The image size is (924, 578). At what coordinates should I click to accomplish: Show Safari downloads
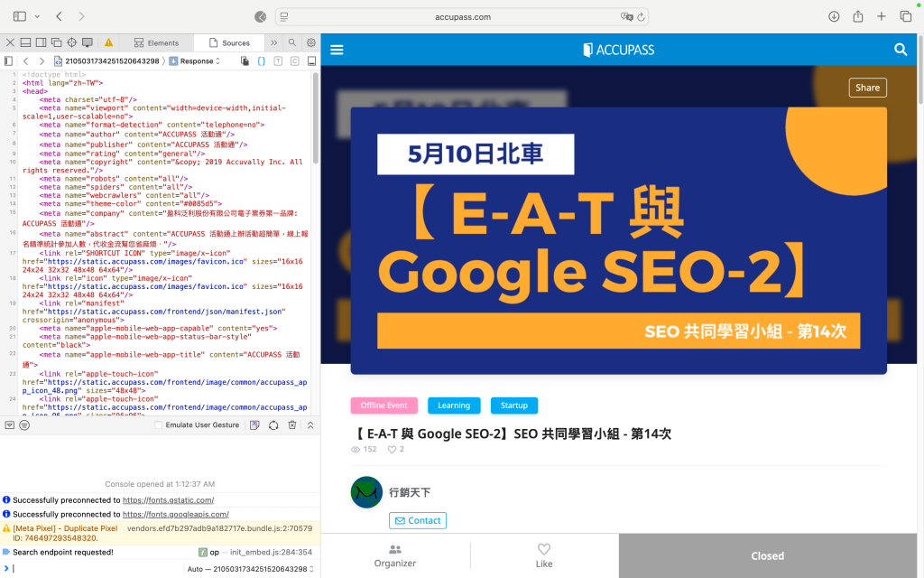click(x=834, y=16)
